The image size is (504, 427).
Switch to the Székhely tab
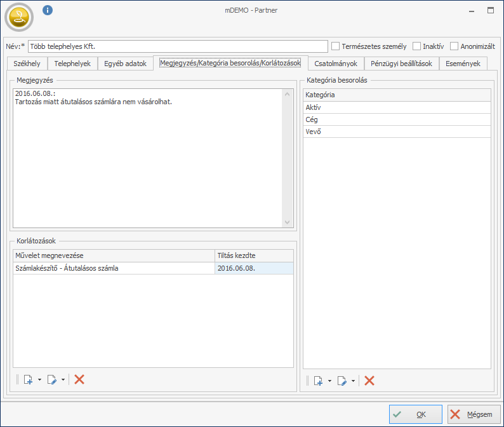pyautogui.click(x=27, y=64)
